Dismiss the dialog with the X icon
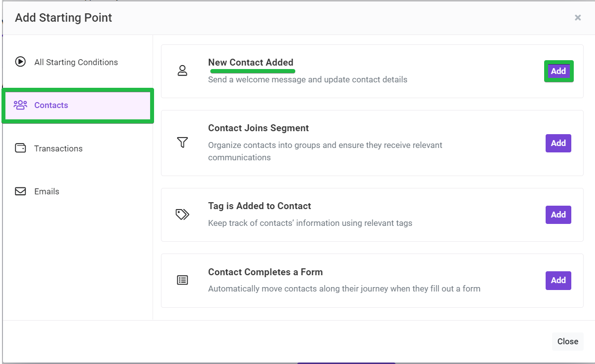This screenshot has width=595, height=364. coord(578,18)
